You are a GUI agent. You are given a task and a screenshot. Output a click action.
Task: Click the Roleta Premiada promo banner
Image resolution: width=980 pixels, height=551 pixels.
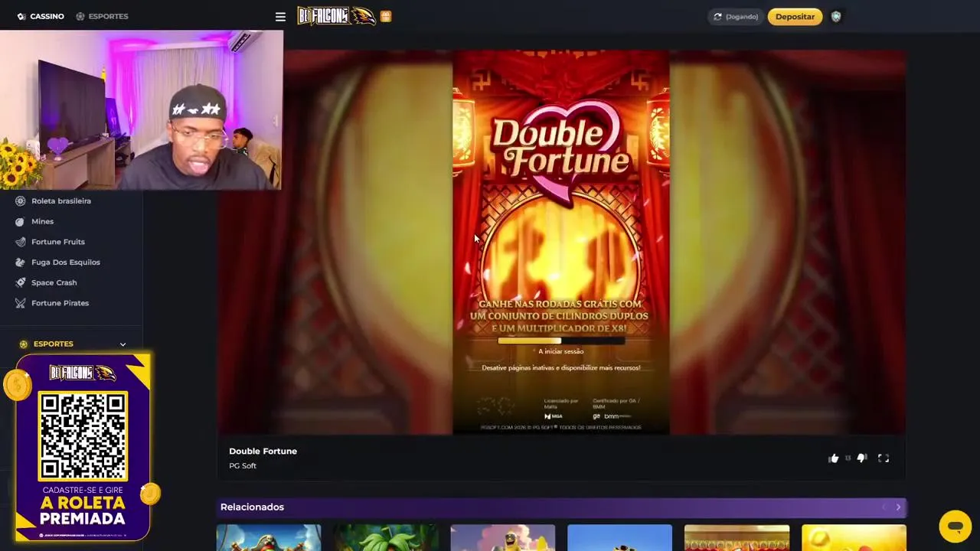point(83,448)
